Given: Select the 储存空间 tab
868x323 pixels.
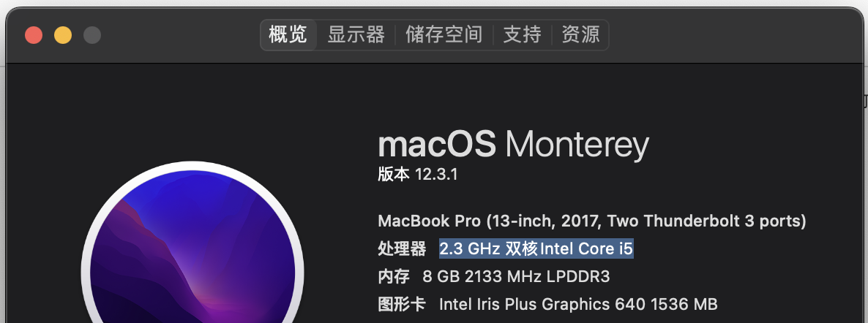Looking at the screenshot, I should pos(444,34).
